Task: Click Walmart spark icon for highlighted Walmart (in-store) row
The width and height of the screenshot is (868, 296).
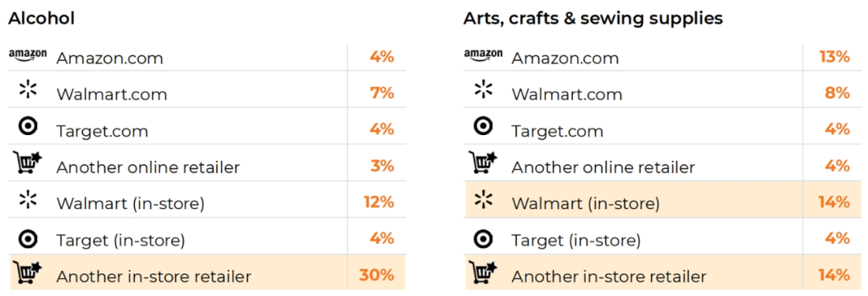Action: (x=483, y=199)
